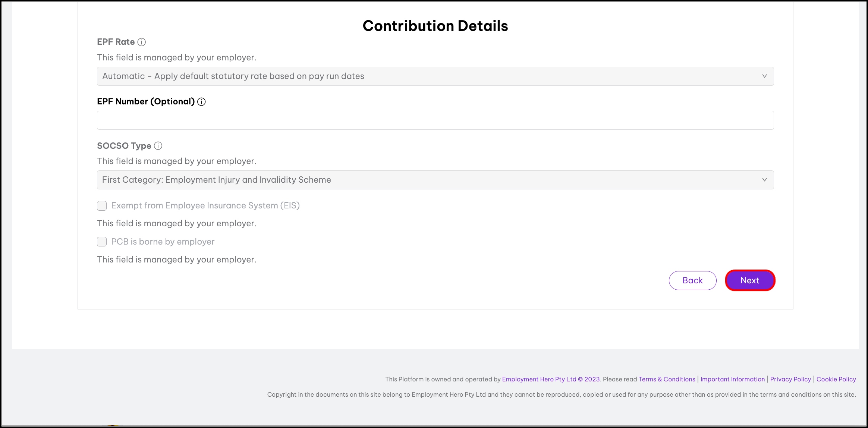Click the SOCSO Type info icon
This screenshot has height=428, width=868.
click(158, 146)
